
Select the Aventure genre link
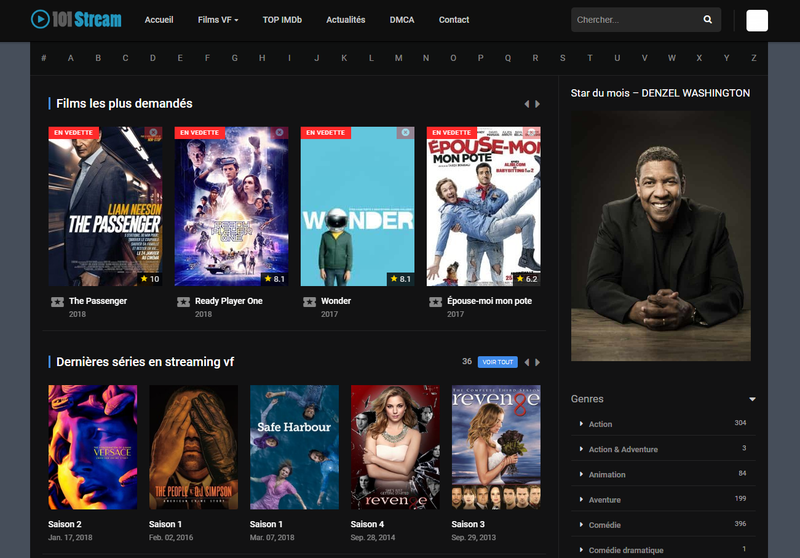(605, 500)
